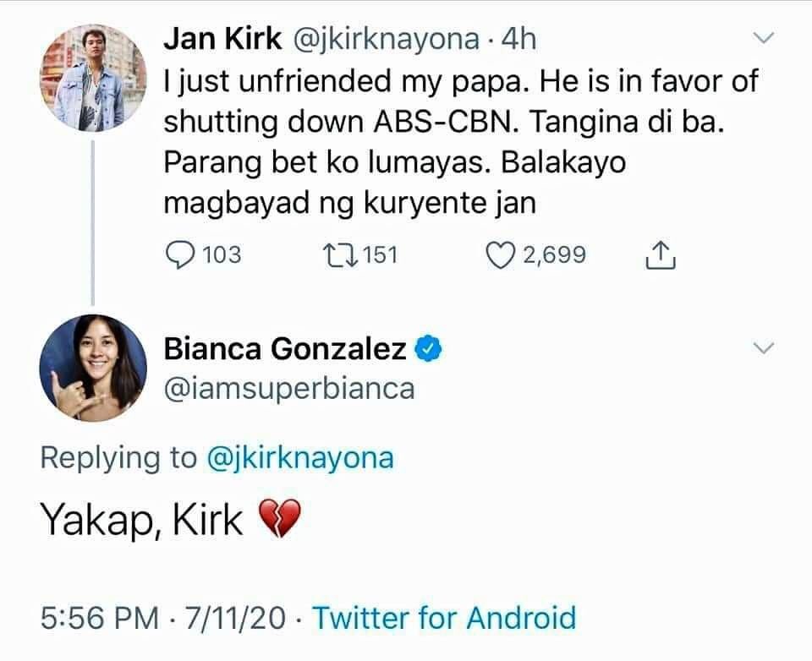Click @jkirknayona in the Replying to line
812x661 pixels.
click(299, 457)
